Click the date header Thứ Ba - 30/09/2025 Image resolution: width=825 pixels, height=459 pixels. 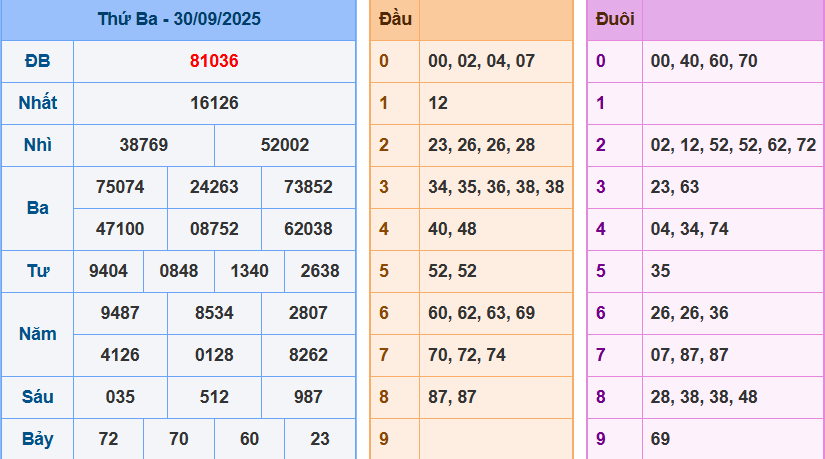pos(179,19)
